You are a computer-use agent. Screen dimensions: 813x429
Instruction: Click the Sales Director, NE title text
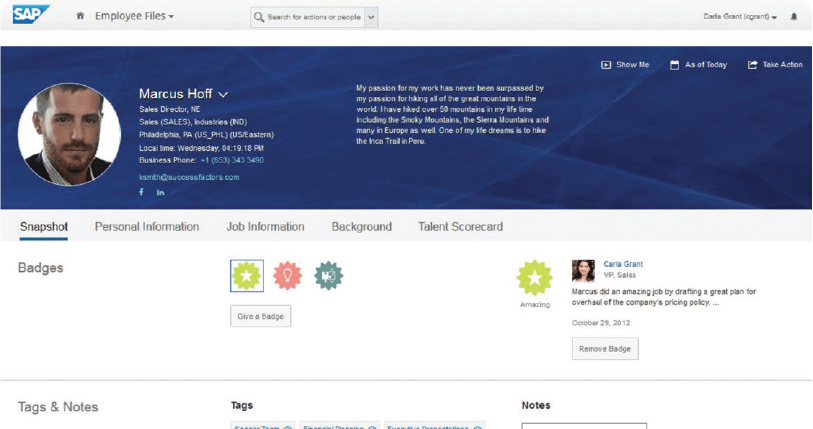click(170, 109)
